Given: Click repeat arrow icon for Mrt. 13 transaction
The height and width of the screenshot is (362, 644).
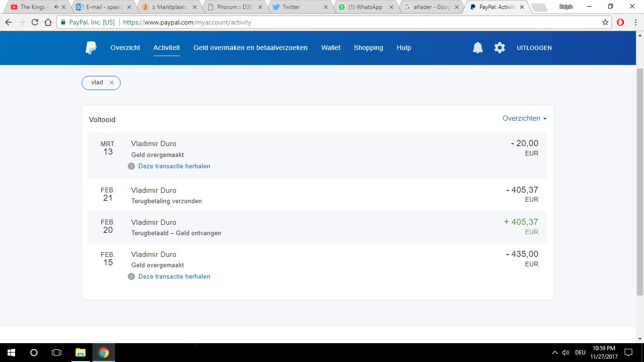Looking at the screenshot, I should coord(132,166).
